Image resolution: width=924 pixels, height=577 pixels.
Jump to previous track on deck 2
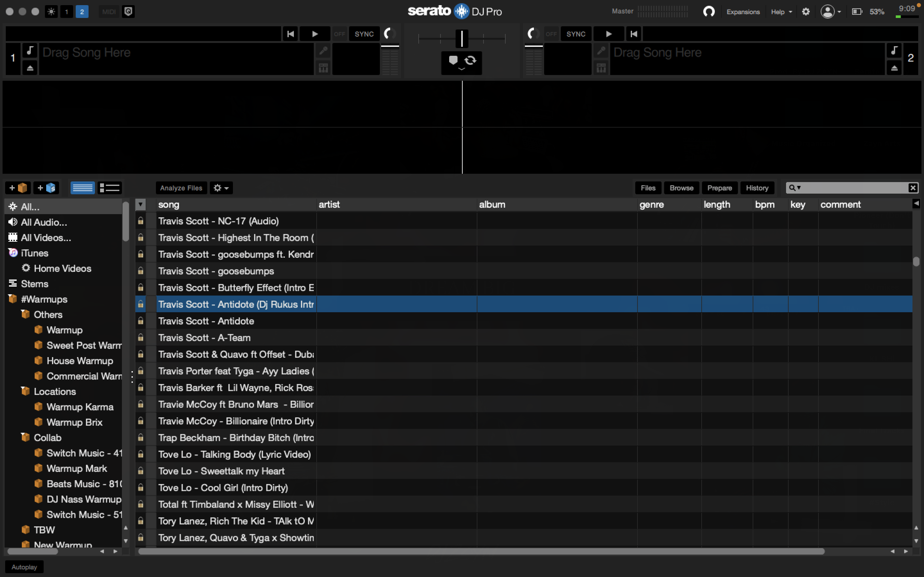tap(634, 34)
